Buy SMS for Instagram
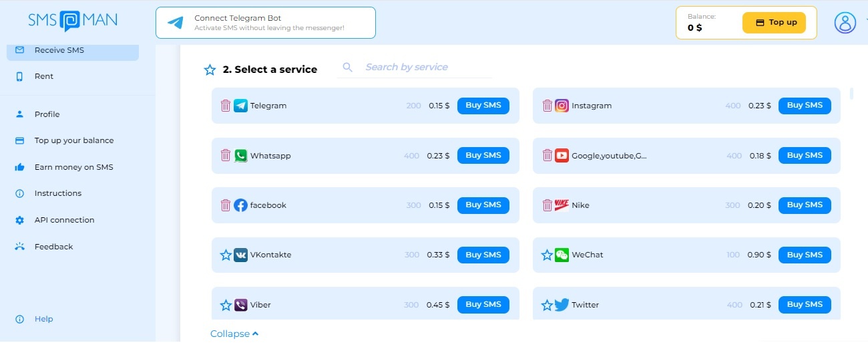Screen dimensions: 868x353 click(805, 106)
